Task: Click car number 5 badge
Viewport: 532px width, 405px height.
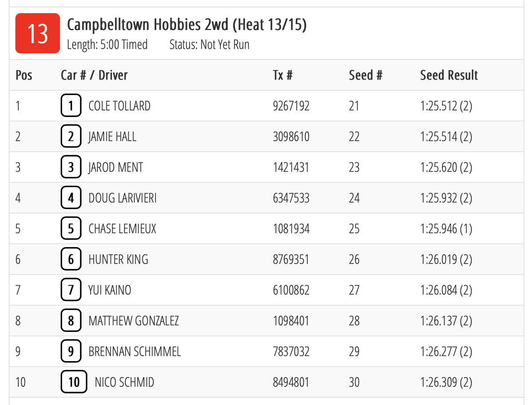Action: click(71, 229)
